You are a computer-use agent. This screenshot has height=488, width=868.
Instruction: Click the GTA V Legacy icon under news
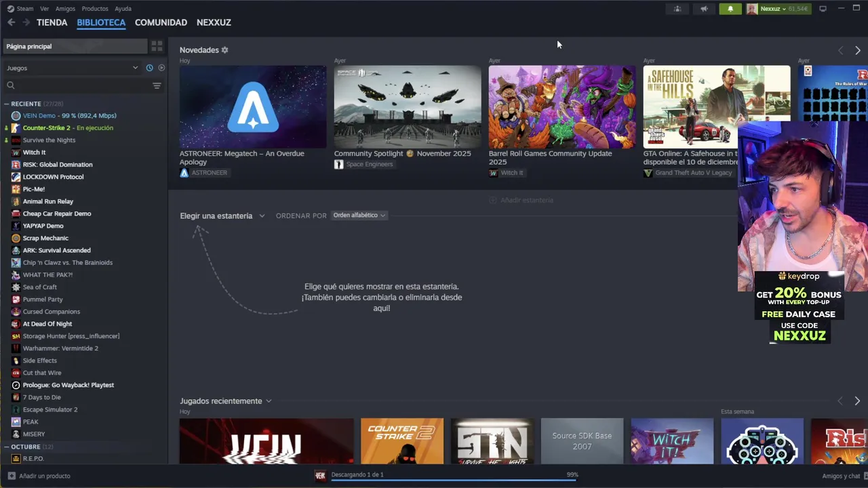pos(648,173)
